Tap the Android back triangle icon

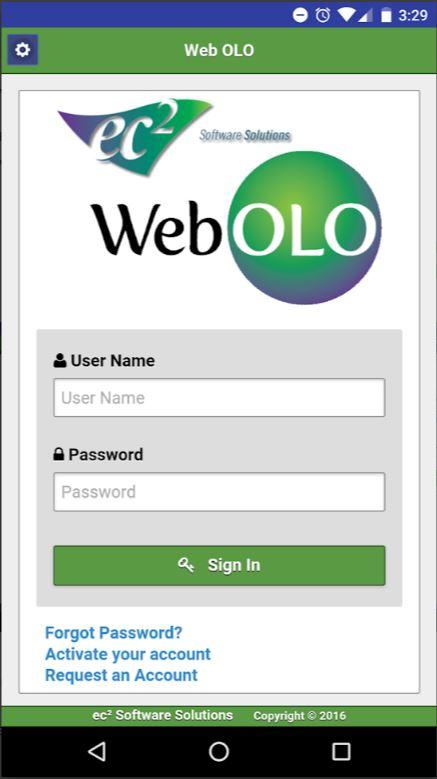pyautogui.click(x=97, y=752)
